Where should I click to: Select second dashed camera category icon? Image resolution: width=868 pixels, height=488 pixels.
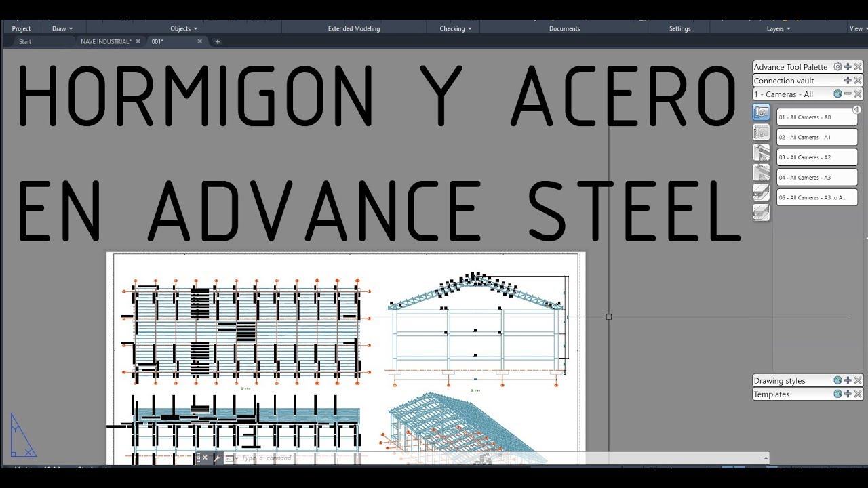tap(762, 133)
